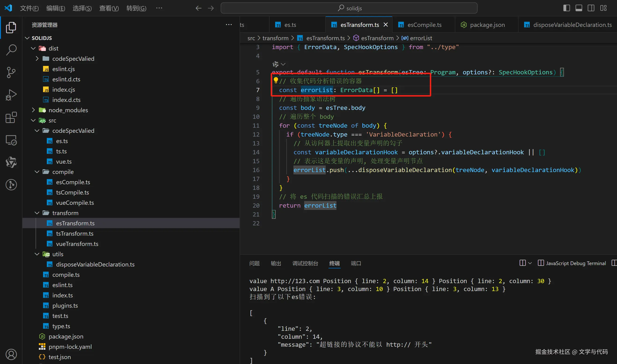Open tsTransform.ts in the explorer

pos(75,234)
